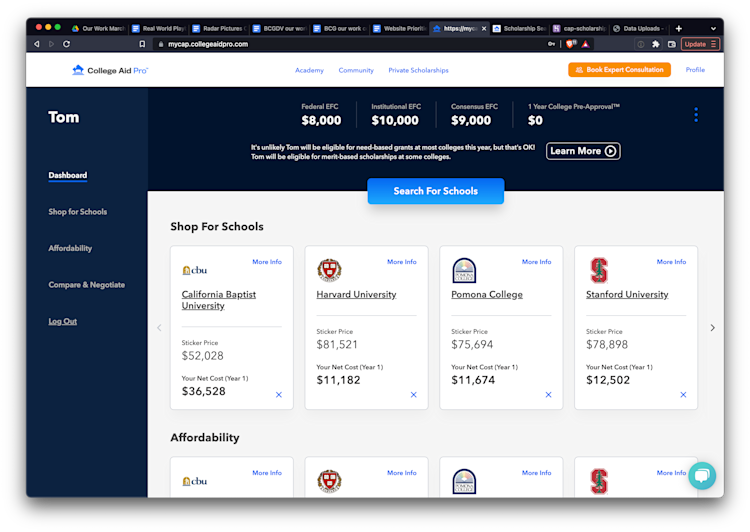Switch to Data Uploads tab
Screen dimensions: 750x532
[640, 29]
